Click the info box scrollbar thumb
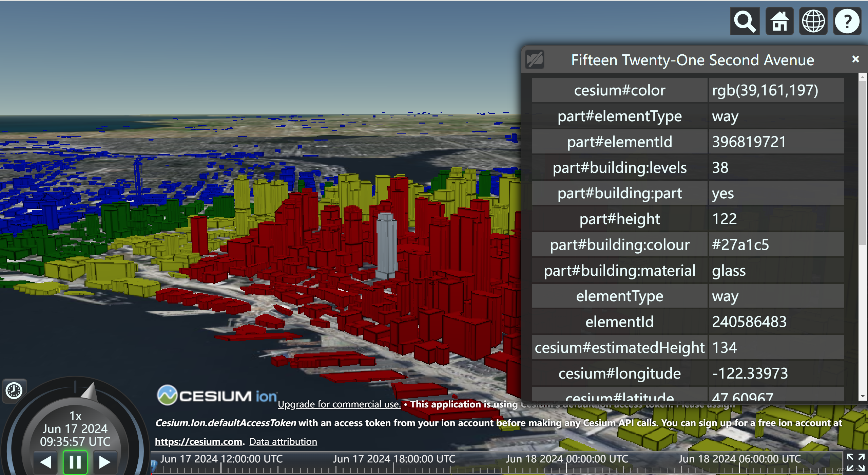This screenshot has width=868, height=475. (863, 162)
